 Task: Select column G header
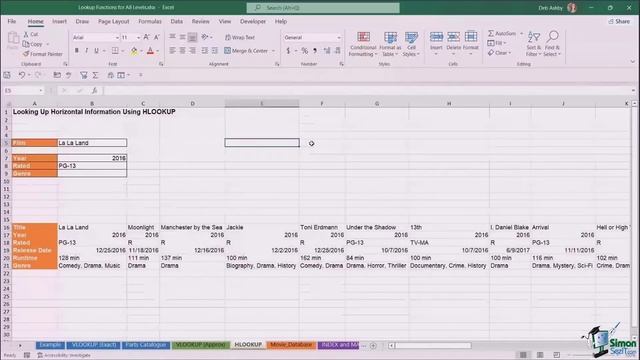[377, 104]
